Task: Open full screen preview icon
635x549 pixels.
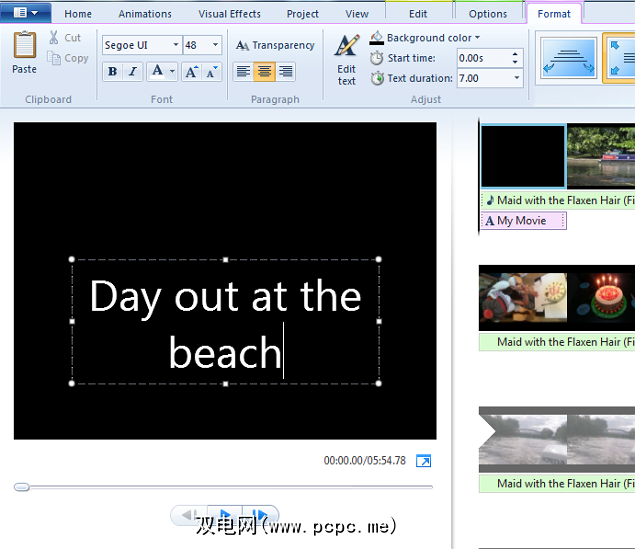Action: pos(424,461)
